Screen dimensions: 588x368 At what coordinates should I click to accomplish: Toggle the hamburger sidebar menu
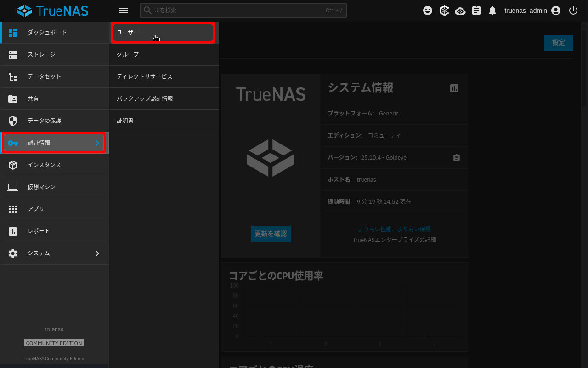click(123, 11)
